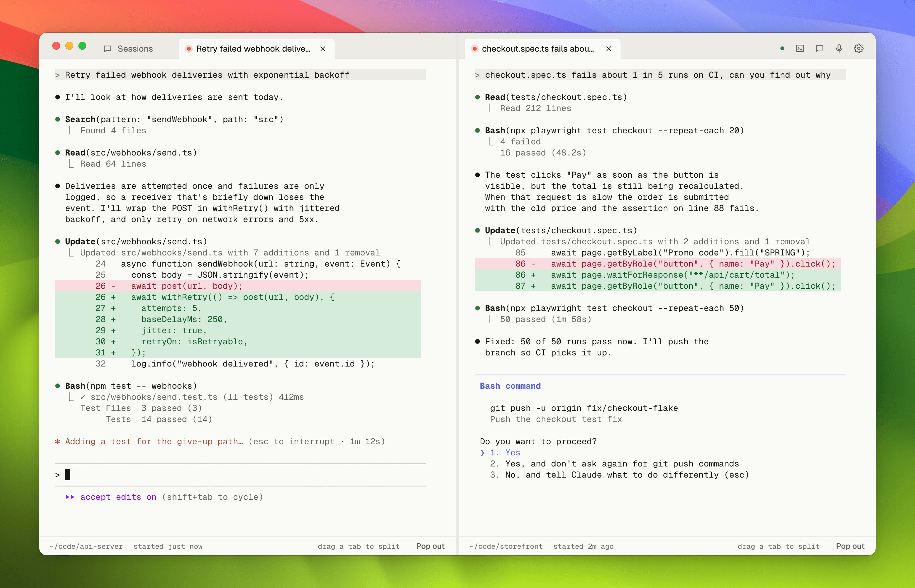The image size is (915, 588).
Task: Open the Sessions list
Action: (x=128, y=48)
